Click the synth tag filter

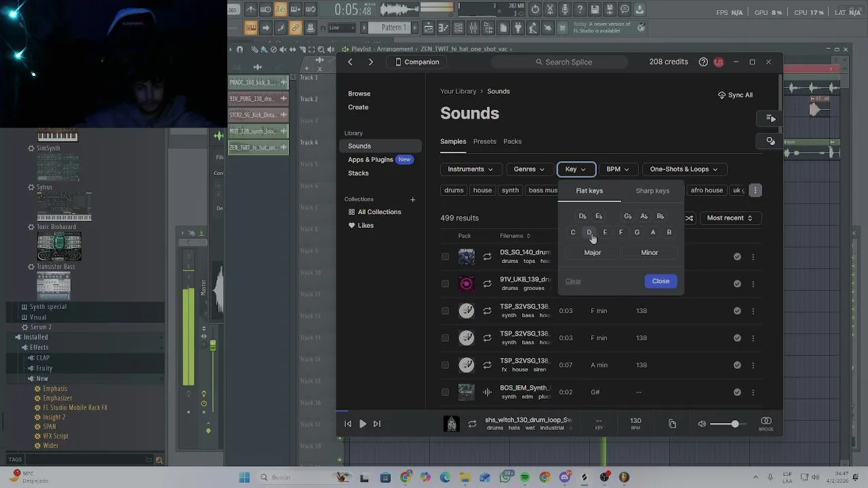[510, 190]
